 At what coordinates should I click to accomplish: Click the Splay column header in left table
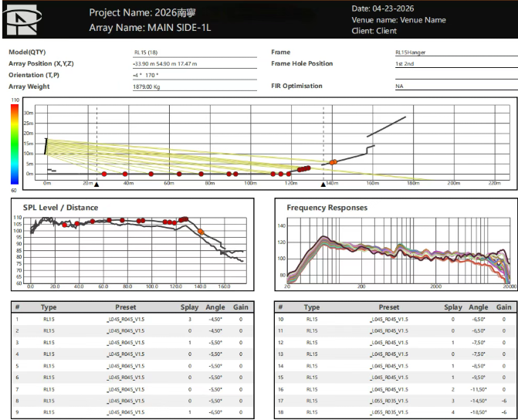(189, 307)
